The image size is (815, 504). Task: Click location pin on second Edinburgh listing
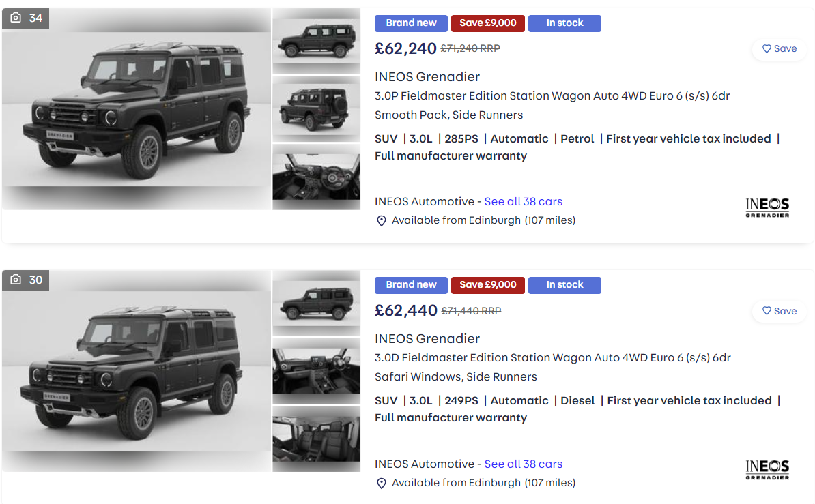382,484
